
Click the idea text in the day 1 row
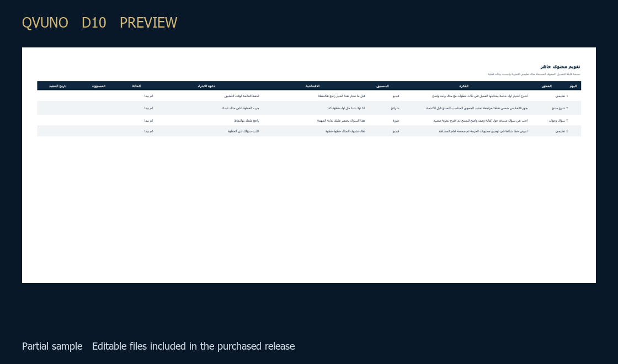[480, 96]
